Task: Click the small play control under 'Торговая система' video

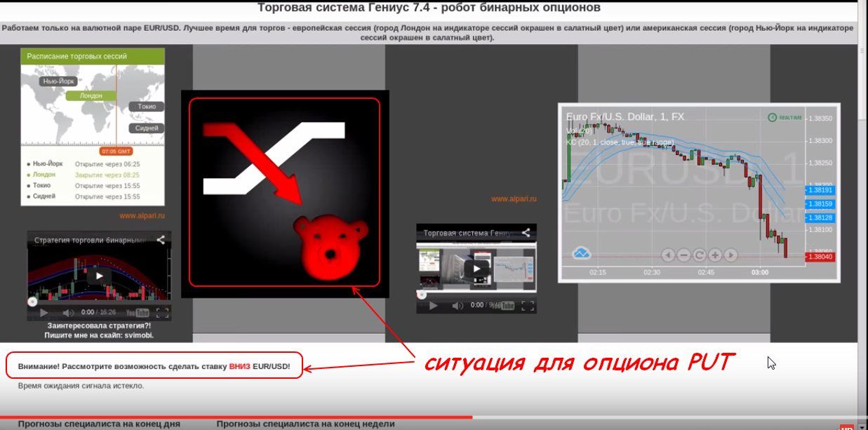Action: click(x=433, y=306)
